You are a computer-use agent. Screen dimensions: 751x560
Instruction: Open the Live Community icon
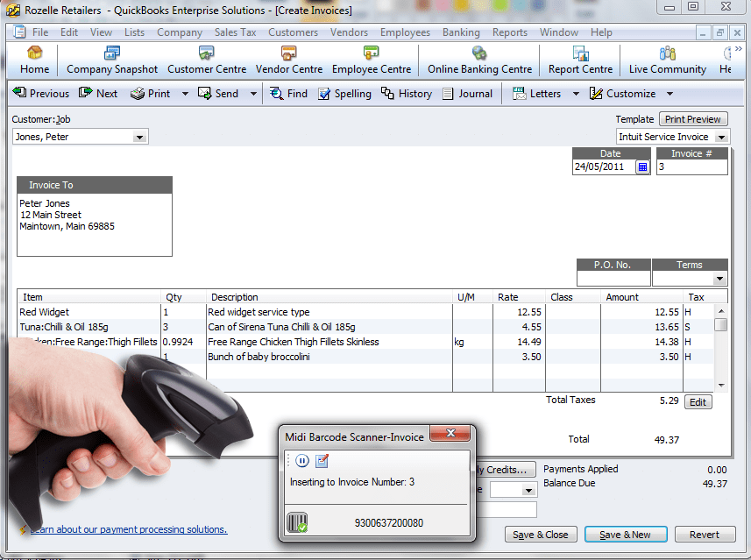tap(667, 53)
